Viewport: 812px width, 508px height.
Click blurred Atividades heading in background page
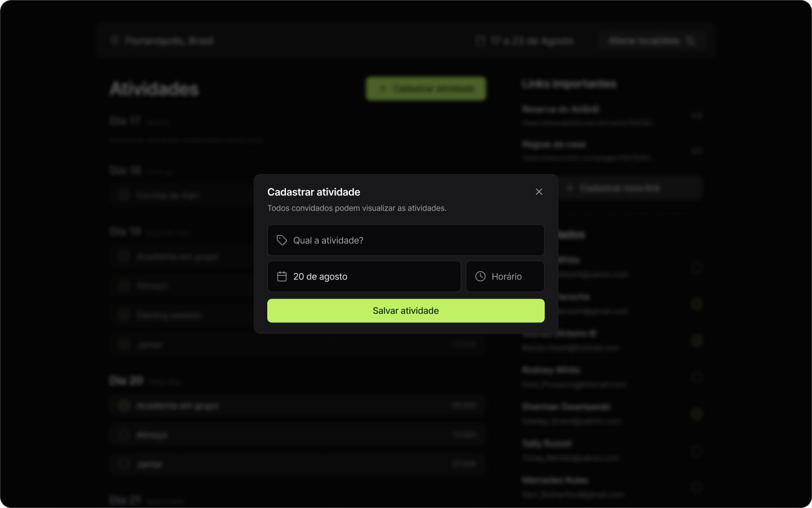click(x=154, y=89)
